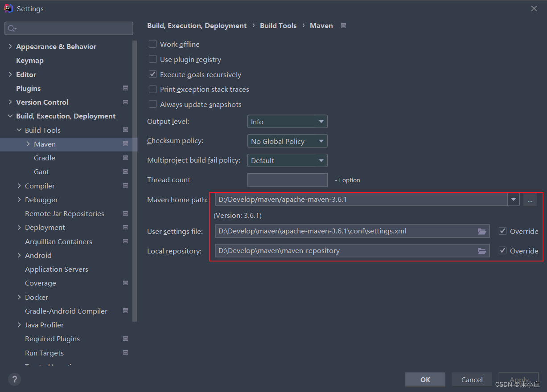Click the Maven breadcrumb
547x392 pixels.
click(321, 26)
